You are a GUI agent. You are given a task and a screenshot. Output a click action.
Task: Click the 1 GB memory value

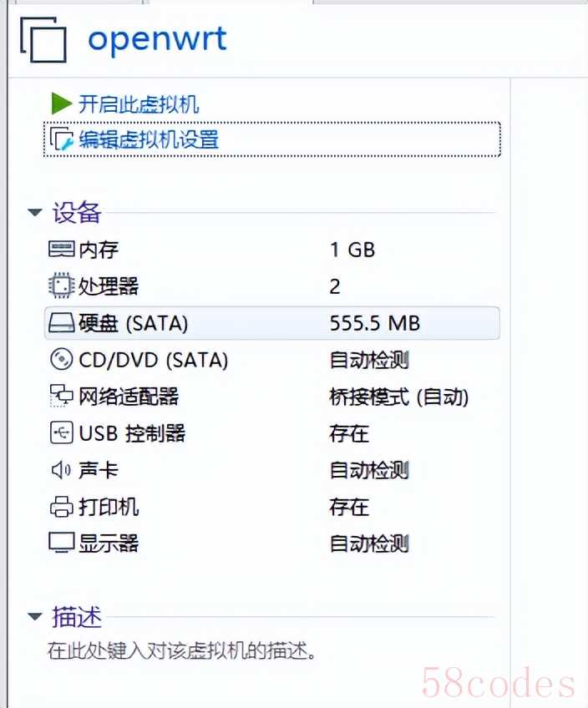pos(352,250)
